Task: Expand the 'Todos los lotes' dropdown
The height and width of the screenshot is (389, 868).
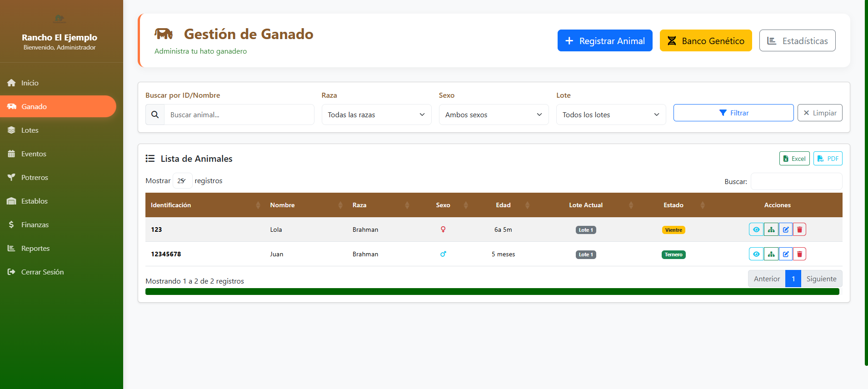Action: (610, 115)
